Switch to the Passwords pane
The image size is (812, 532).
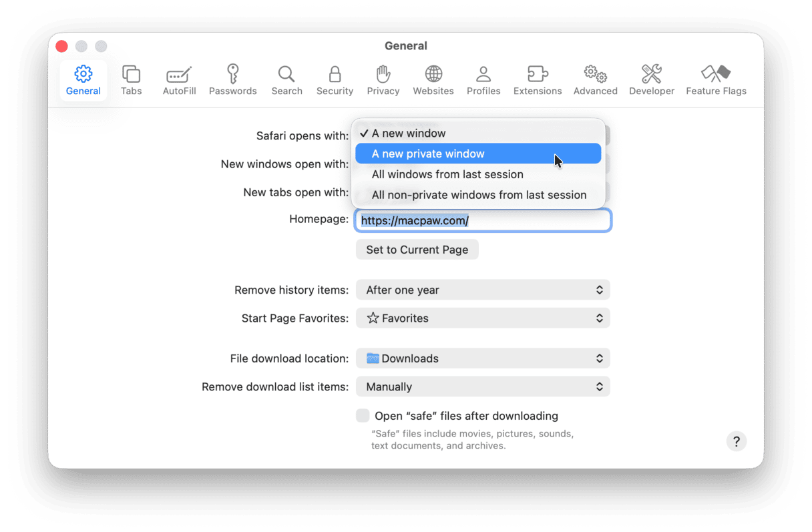[x=232, y=80]
